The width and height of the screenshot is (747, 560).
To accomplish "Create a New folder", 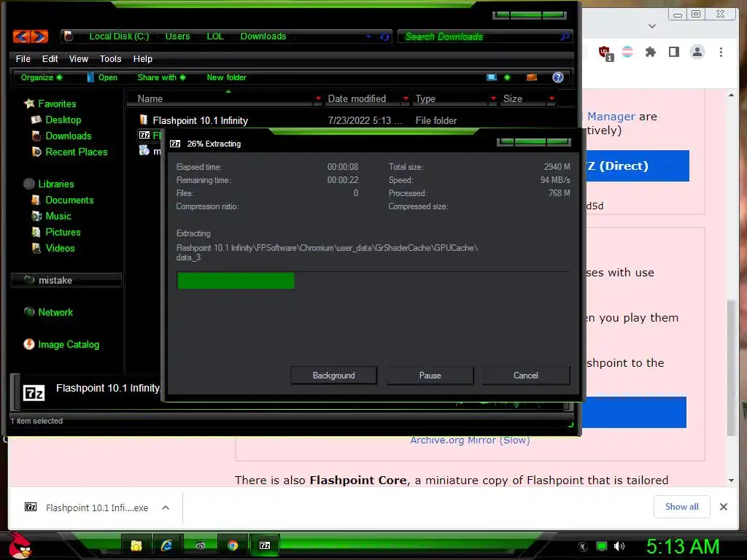I will tap(226, 77).
